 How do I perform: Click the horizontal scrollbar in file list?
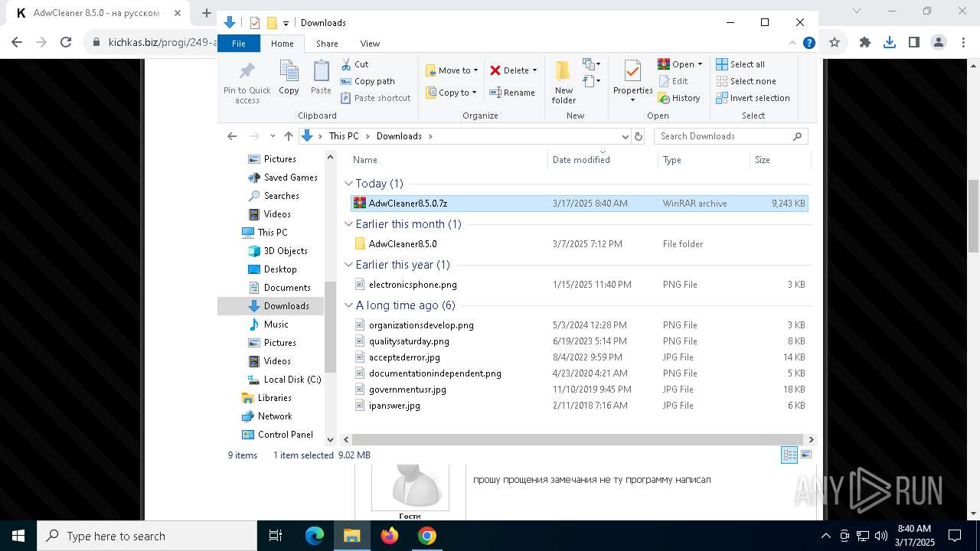pyautogui.click(x=578, y=440)
